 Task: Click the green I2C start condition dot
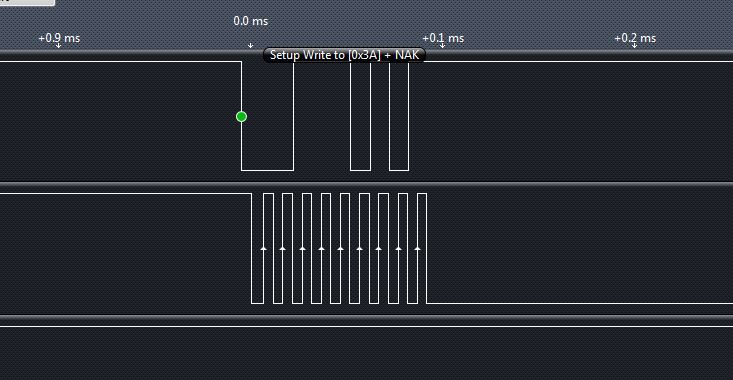click(241, 116)
